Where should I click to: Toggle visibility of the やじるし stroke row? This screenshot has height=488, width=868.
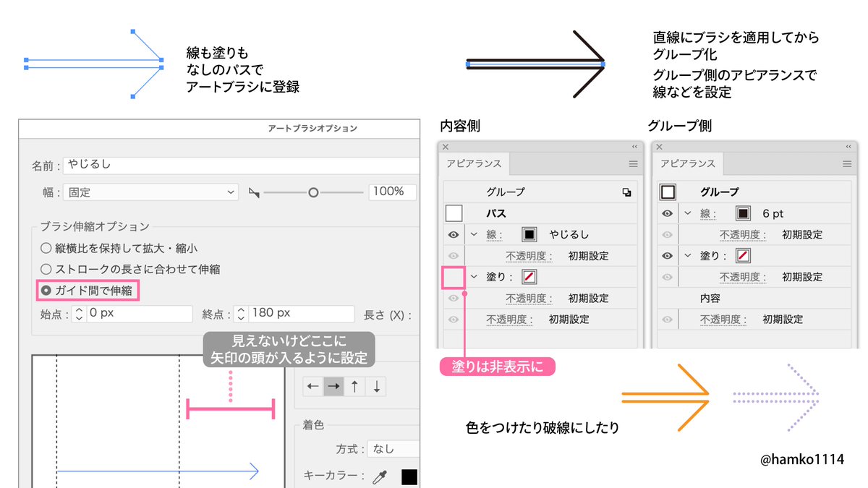click(x=454, y=235)
